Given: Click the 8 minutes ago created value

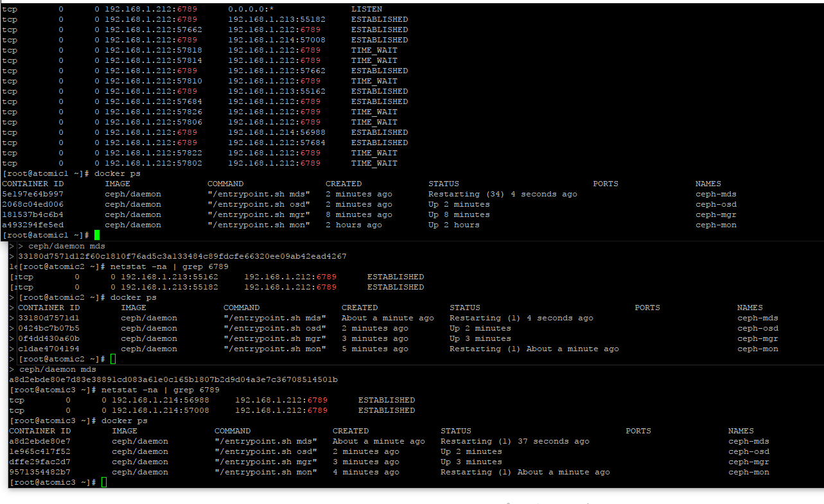Looking at the screenshot, I should pyautogui.click(x=359, y=214).
